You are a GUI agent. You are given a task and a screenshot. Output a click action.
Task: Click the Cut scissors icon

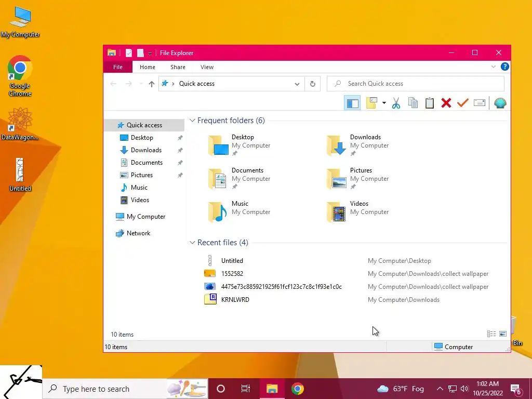click(396, 103)
